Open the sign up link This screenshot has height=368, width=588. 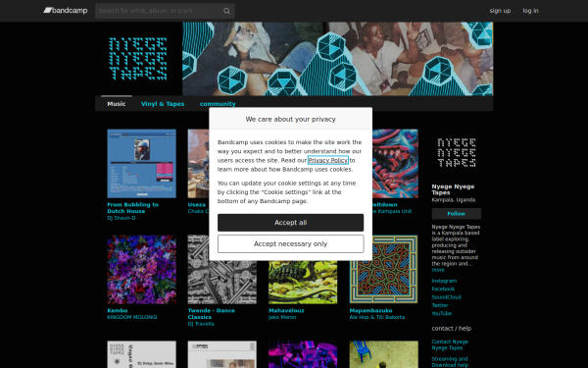pos(500,11)
